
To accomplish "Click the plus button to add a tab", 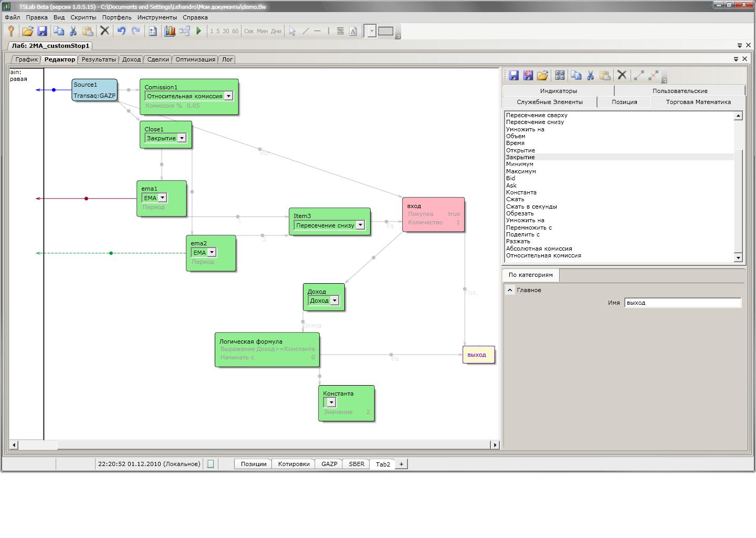I will [x=401, y=464].
